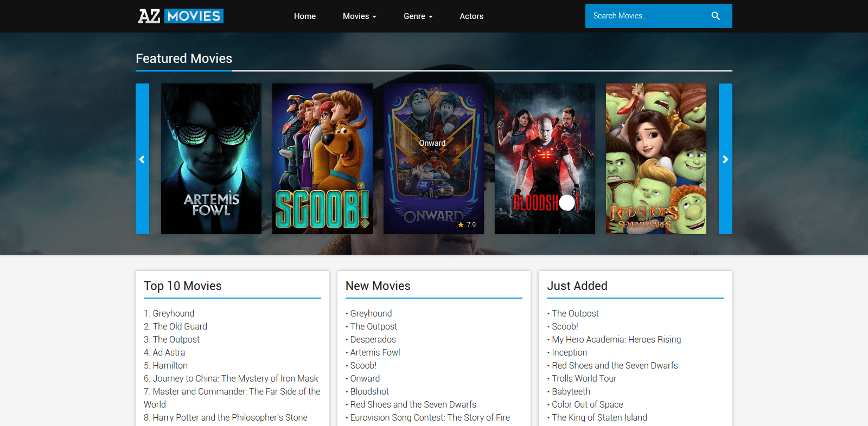Open The Outpost in New Movies list
This screenshot has width=868, height=426.
click(x=374, y=326)
